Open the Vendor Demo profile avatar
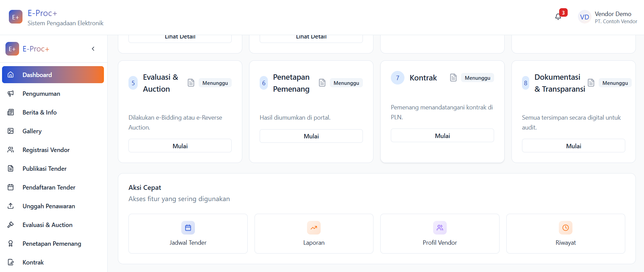 tap(584, 17)
